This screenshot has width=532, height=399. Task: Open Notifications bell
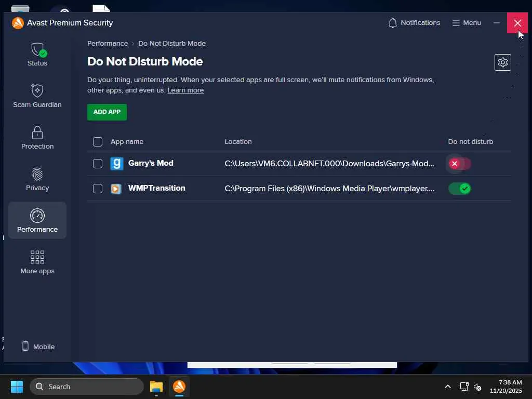point(414,23)
